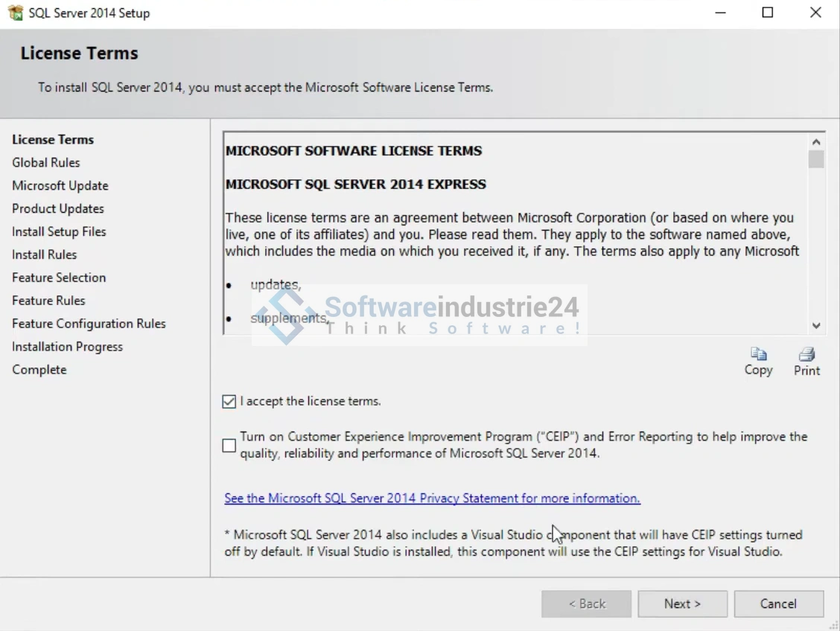This screenshot has height=631, width=840.
Task: Uncheck the I accept the license terms checkbox
Action: coord(229,402)
